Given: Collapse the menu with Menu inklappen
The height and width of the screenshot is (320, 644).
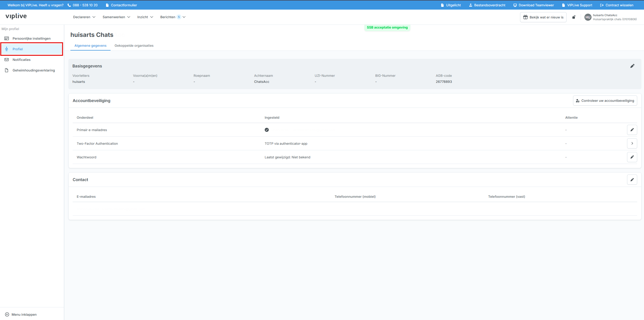Looking at the screenshot, I should [x=21, y=314].
